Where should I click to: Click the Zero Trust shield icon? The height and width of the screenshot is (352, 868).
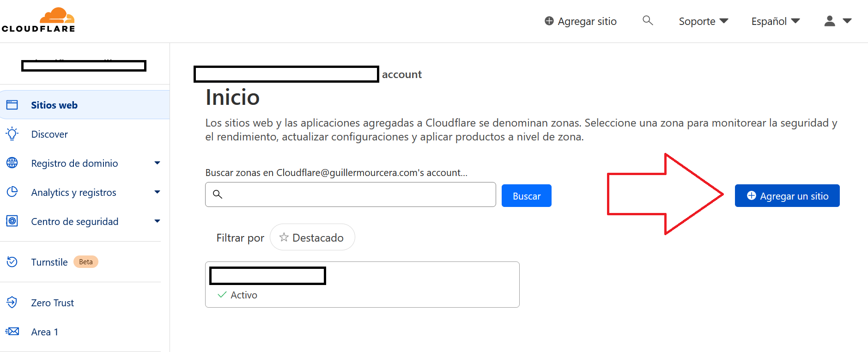coord(12,303)
